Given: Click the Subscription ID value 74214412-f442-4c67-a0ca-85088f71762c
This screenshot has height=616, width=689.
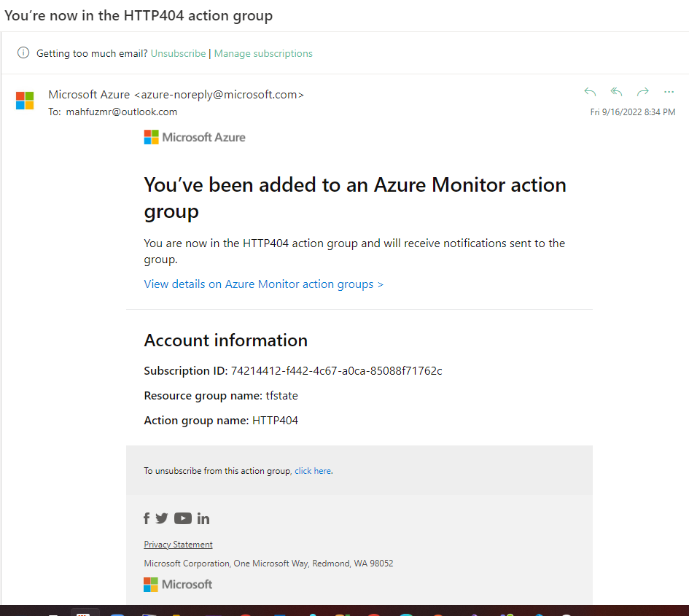Looking at the screenshot, I should 337,371.
